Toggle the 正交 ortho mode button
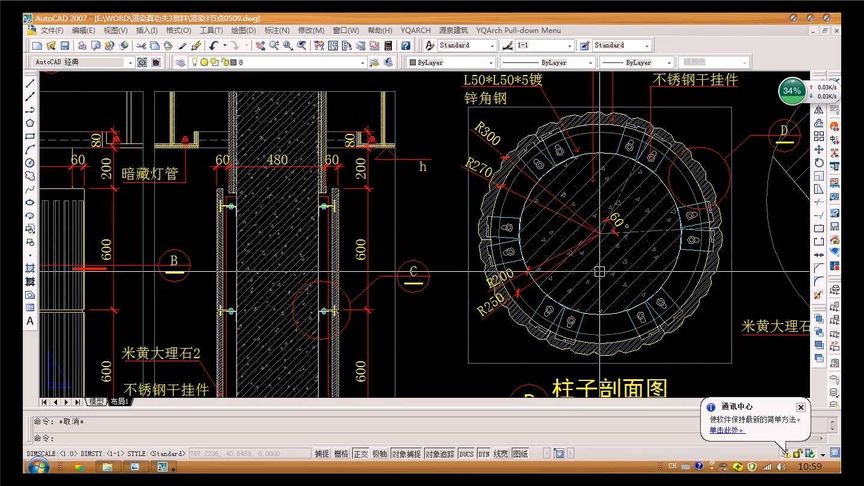Viewport: 864px width, 486px height. coord(361,453)
